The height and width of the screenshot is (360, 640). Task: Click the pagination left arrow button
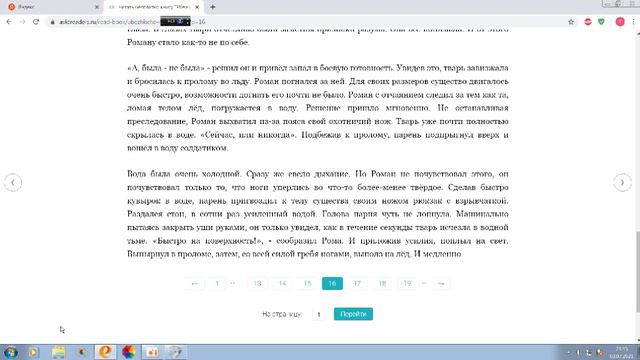click(195, 283)
